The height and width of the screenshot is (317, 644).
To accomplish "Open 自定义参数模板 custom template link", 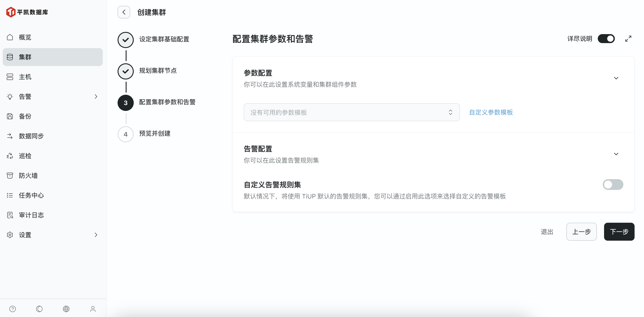I will [491, 112].
